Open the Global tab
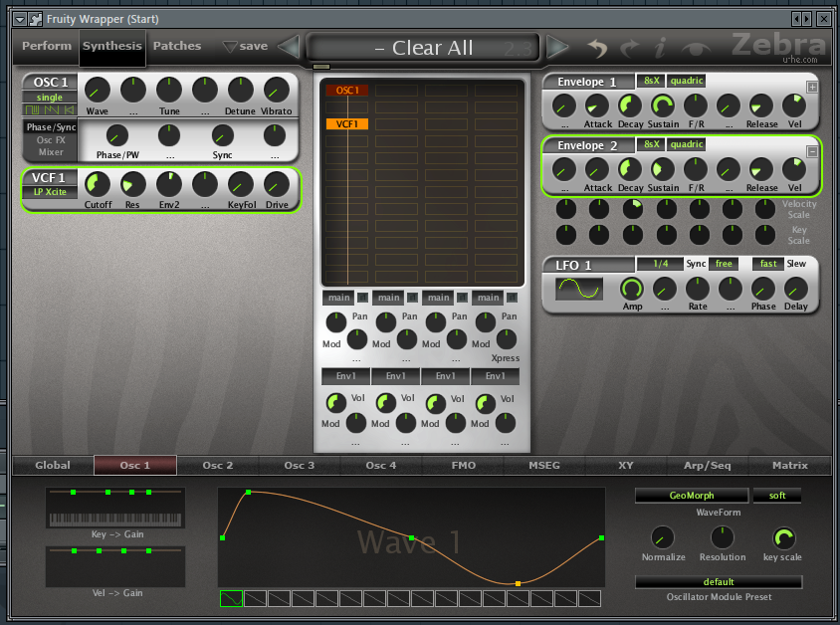840x625 pixels. 53,466
